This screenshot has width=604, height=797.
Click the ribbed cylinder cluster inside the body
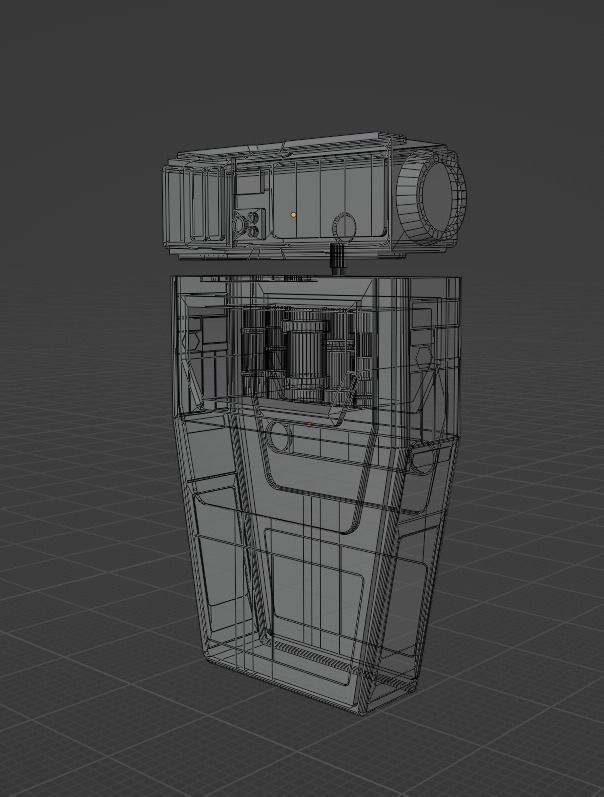coord(308,355)
